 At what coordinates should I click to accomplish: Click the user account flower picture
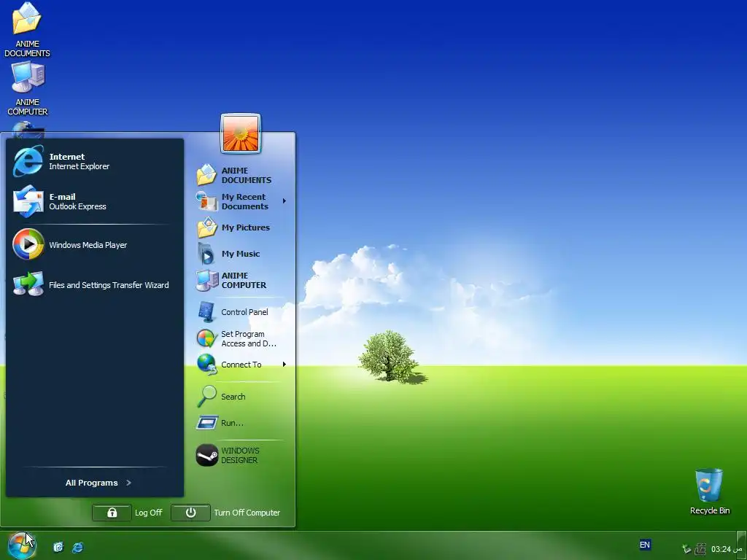tap(241, 133)
